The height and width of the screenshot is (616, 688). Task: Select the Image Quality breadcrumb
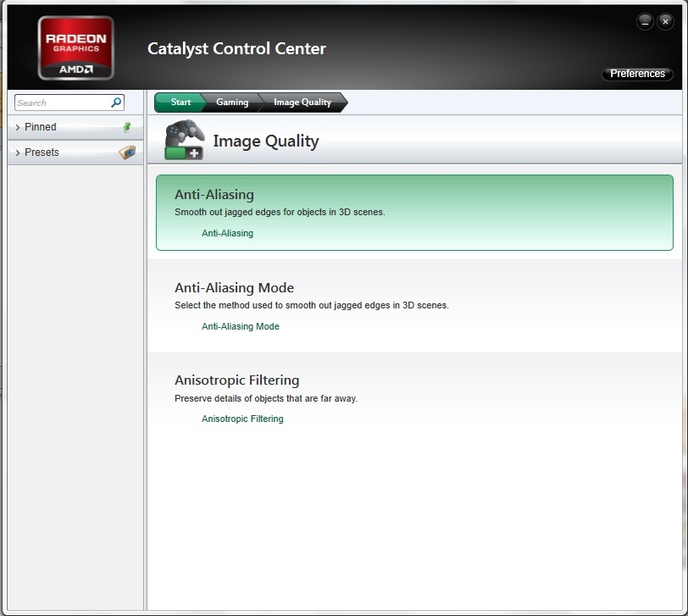[x=302, y=103]
